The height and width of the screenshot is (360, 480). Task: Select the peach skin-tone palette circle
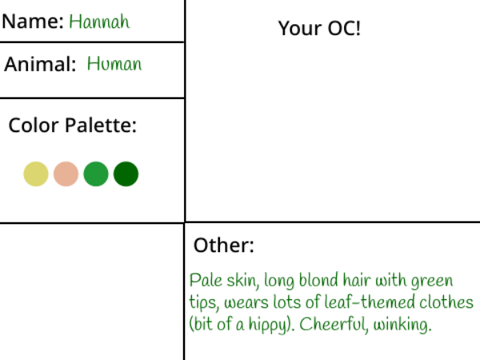66,174
